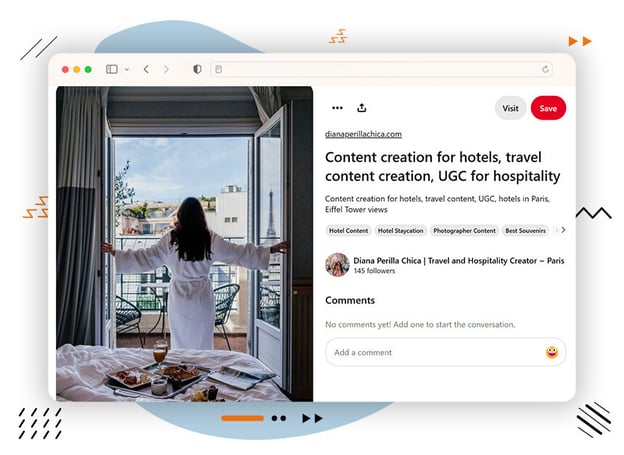
Task: Click the Visit button
Action: 510,108
